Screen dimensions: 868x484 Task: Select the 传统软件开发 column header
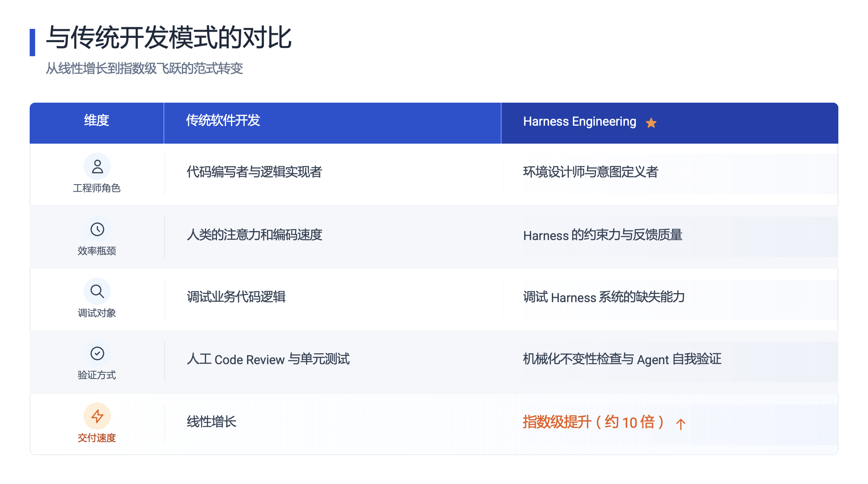pos(223,121)
